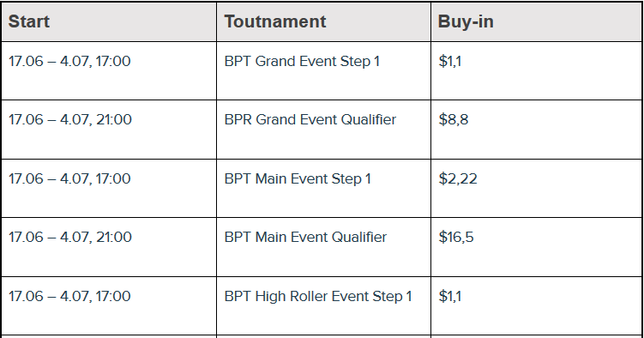
Task: Select BPT Grand Event Step 1 cell
Action: 323,70
